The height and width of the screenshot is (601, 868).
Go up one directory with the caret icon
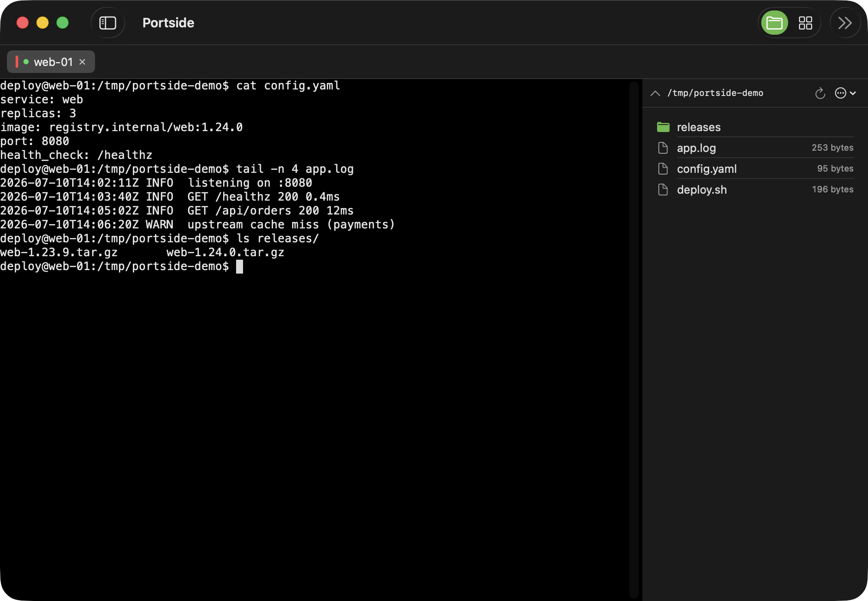655,93
